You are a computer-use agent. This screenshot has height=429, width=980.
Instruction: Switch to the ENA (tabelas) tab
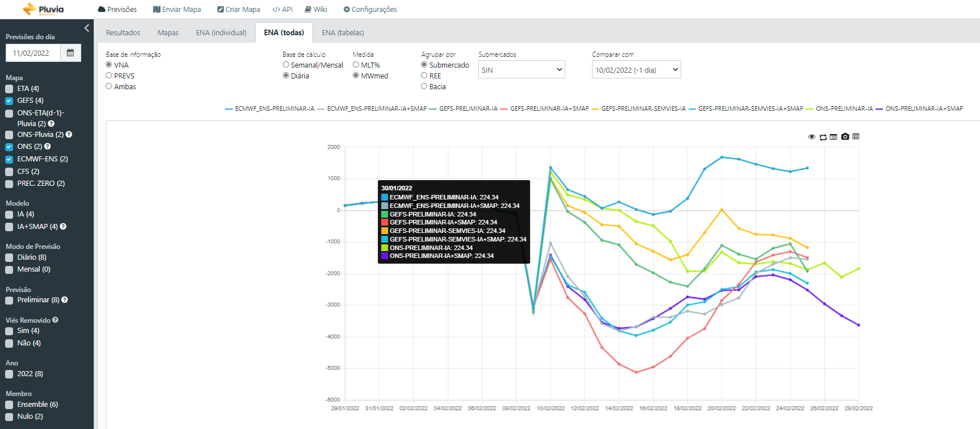[x=343, y=33]
